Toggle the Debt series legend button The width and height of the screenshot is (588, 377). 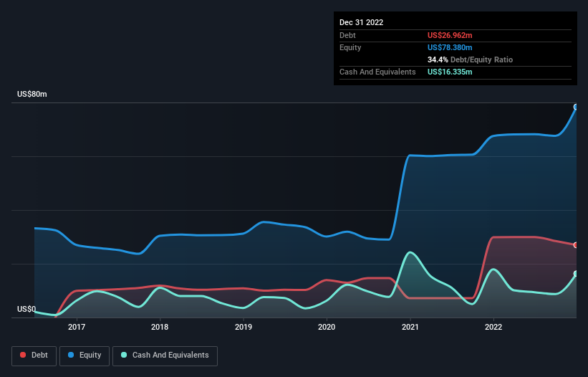(x=34, y=355)
